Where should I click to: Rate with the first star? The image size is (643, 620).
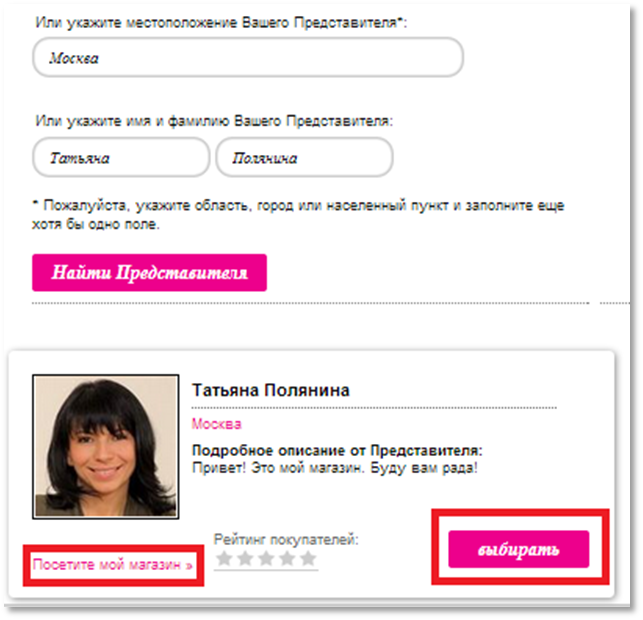[x=224, y=558]
